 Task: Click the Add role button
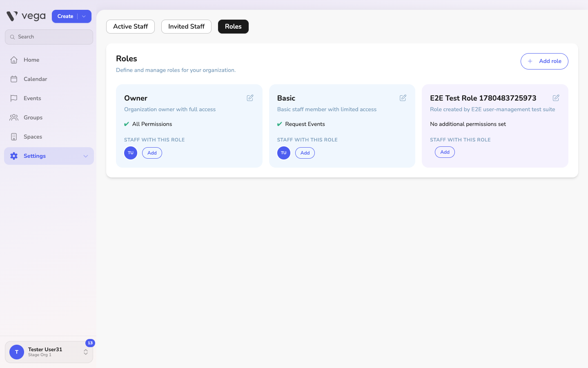[544, 61]
